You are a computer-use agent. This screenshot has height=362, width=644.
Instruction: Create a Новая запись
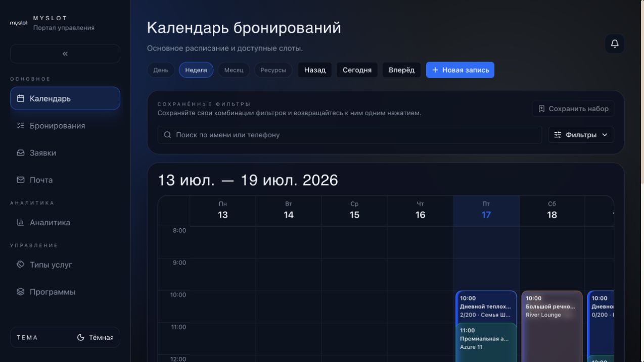coord(460,70)
